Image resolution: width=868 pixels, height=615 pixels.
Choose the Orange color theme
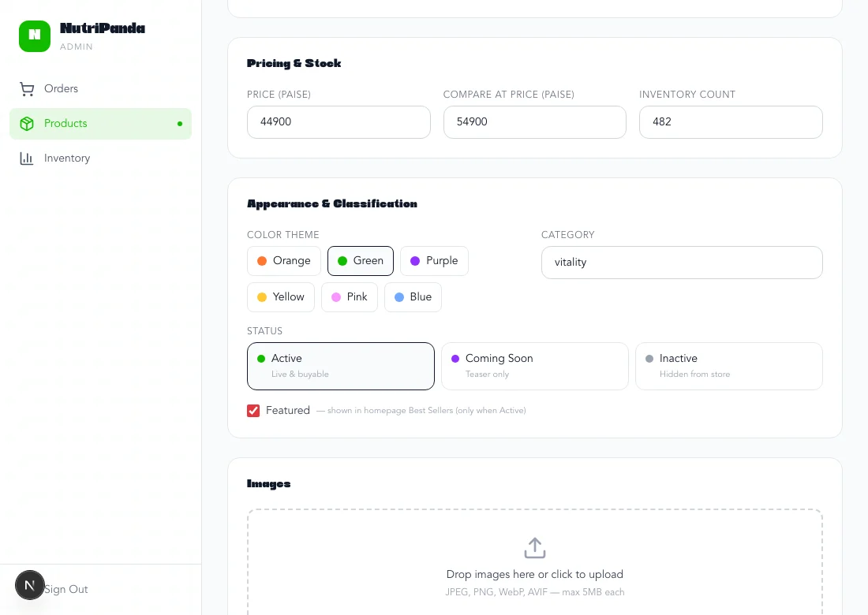coord(283,260)
